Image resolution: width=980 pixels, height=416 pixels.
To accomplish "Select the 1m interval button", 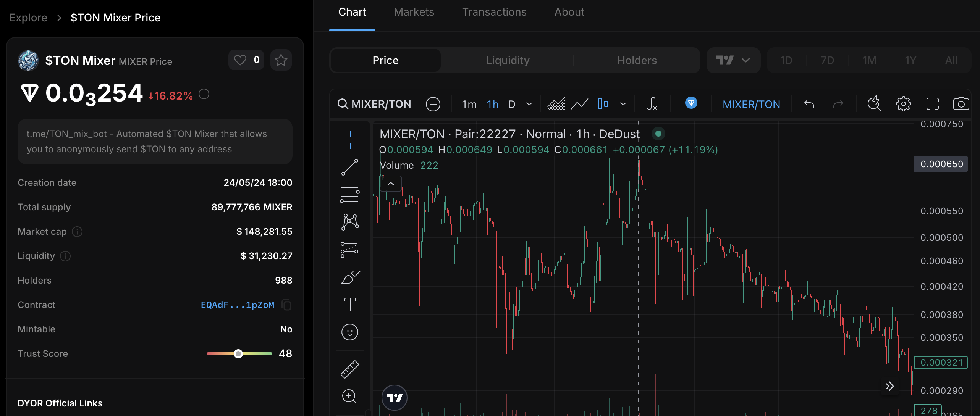I will (469, 104).
